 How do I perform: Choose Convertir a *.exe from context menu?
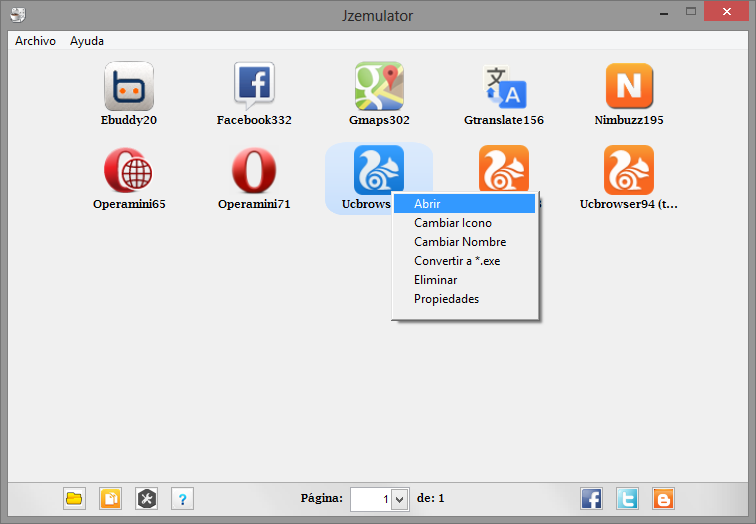click(465, 261)
